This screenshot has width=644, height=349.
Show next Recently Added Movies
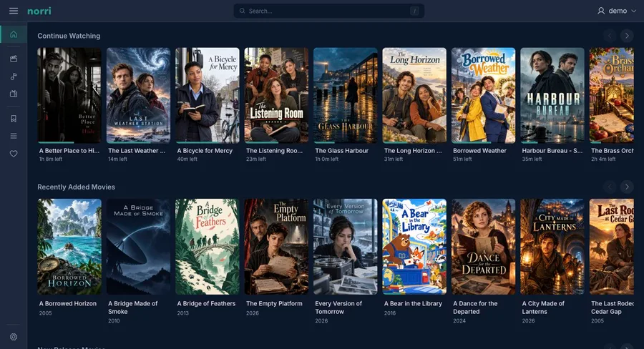pyautogui.click(x=627, y=187)
